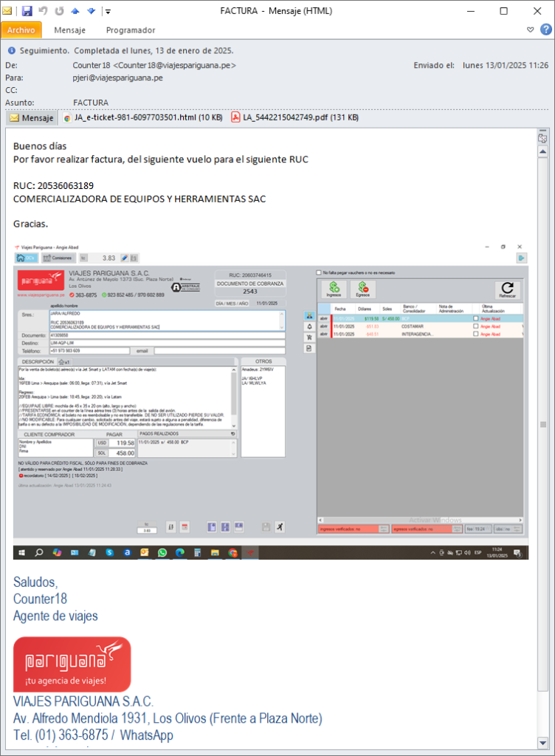The image size is (555, 756).
Task: Select the Mensaje tab in the attachment bar
Action: pyautogui.click(x=32, y=118)
